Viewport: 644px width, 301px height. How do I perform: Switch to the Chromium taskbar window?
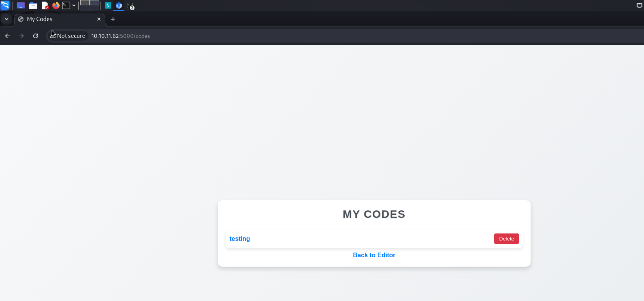119,5
